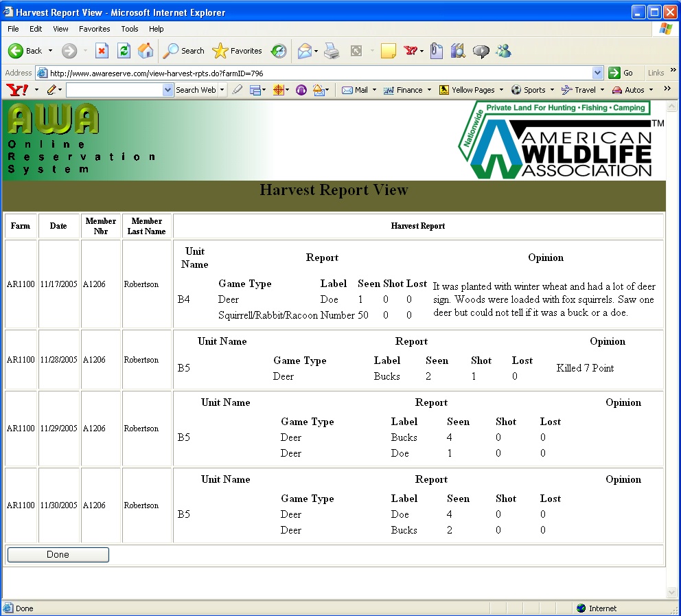Image resolution: width=681 pixels, height=616 pixels.
Task: Expand the Yahoo search box dropdown
Action: tap(168, 90)
